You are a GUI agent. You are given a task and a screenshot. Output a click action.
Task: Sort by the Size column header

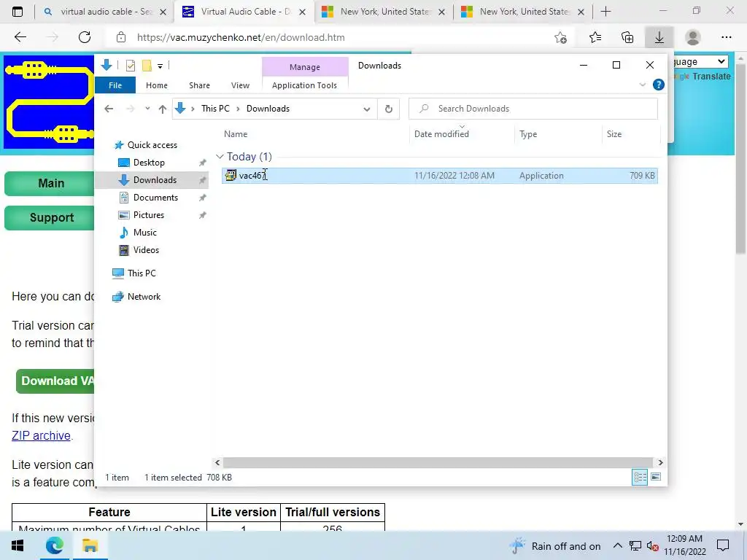point(614,134)
